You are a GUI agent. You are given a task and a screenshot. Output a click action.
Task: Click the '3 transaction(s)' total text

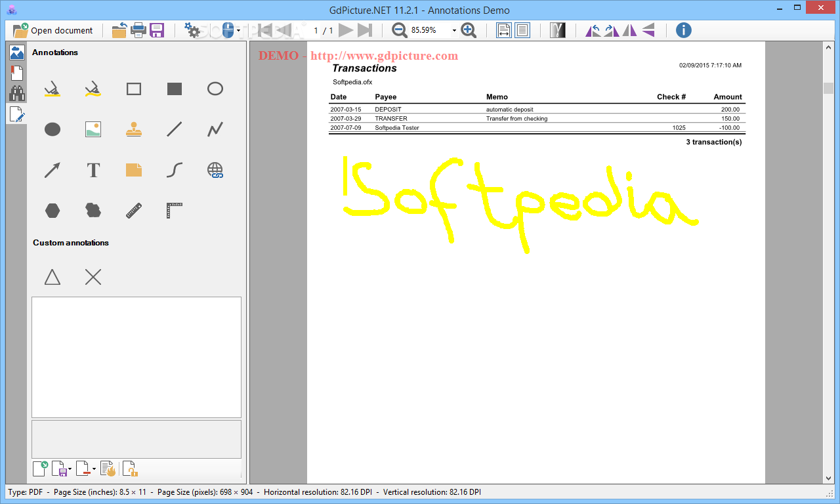(x=714, y=142)
